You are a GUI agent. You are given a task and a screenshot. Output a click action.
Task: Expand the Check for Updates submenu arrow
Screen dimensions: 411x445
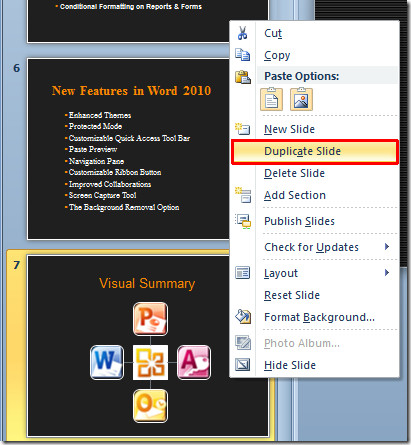[387, 247]
